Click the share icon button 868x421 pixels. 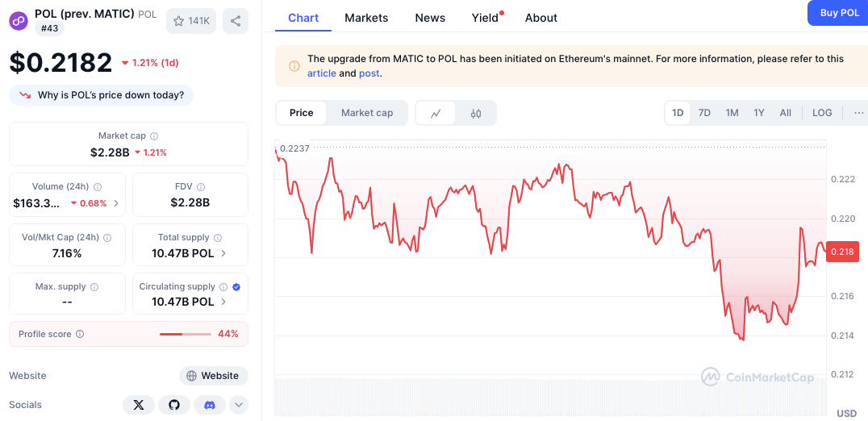(x=236, y=21)
